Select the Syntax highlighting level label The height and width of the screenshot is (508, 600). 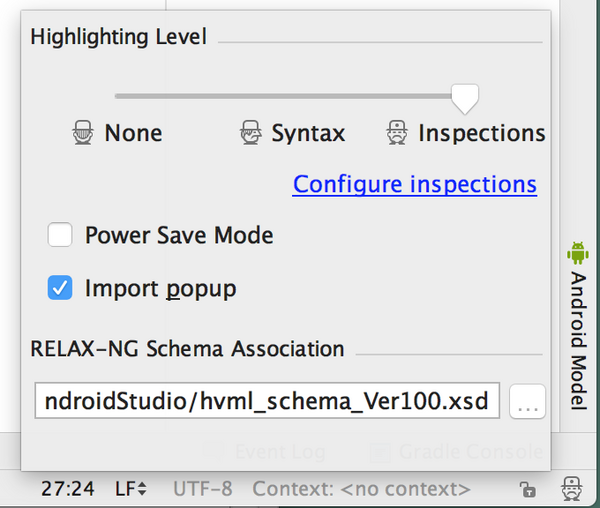[x=308, y=133]
